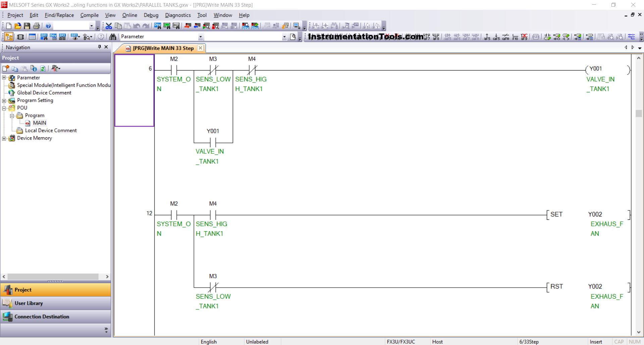
Task: Open the dropdown beside the Help icon
Action: pos(91,26)
